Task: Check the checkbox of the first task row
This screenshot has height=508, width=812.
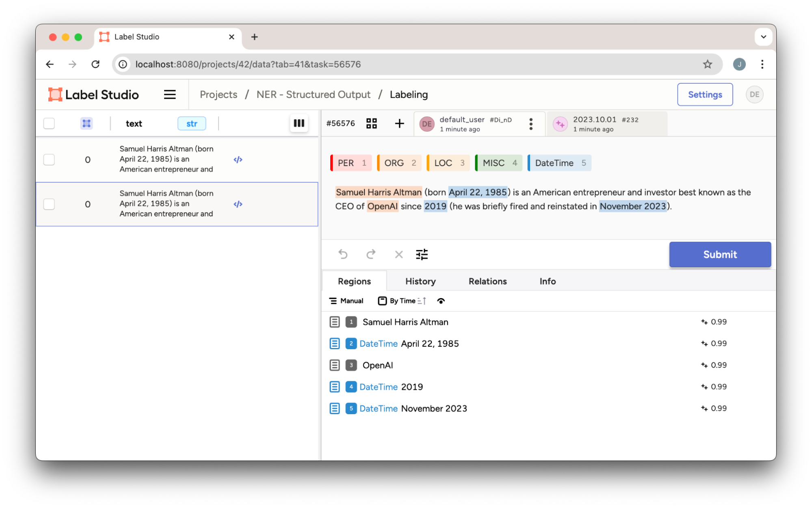Action: pyautogui.click(x=49, y=160)
